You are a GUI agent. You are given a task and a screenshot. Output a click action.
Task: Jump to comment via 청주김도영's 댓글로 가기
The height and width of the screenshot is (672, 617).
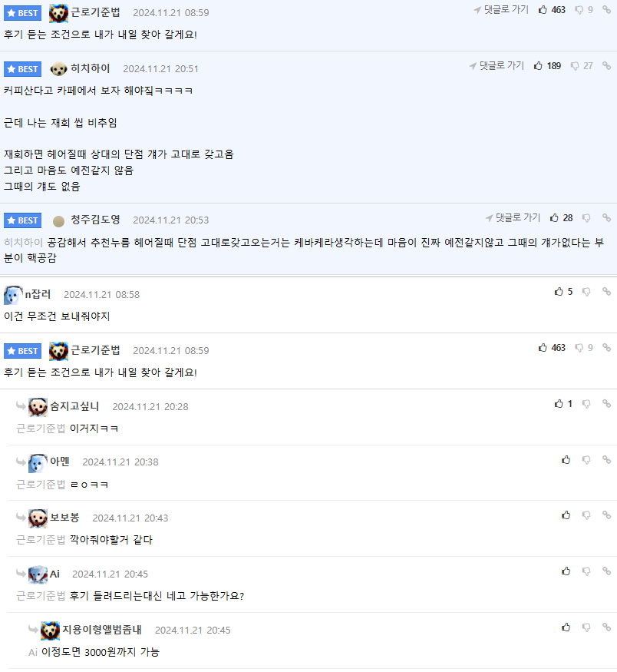pyautogui.click(x=513, y=218)
